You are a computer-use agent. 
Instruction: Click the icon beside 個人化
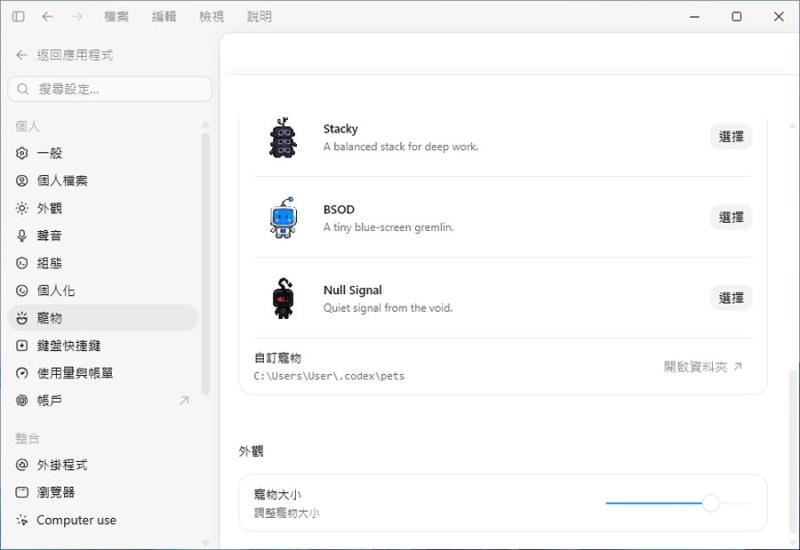(x=22, y=291)
